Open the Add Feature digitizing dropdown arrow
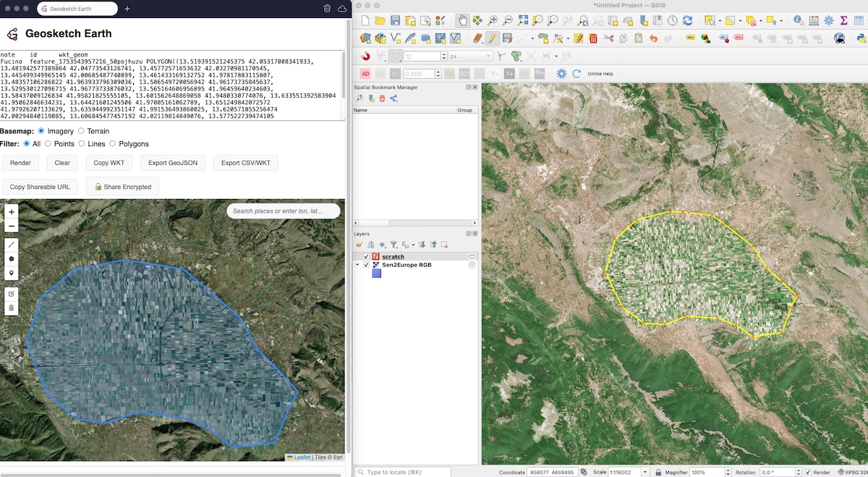Viewport: 868px width, 477px height. point(532,38)
